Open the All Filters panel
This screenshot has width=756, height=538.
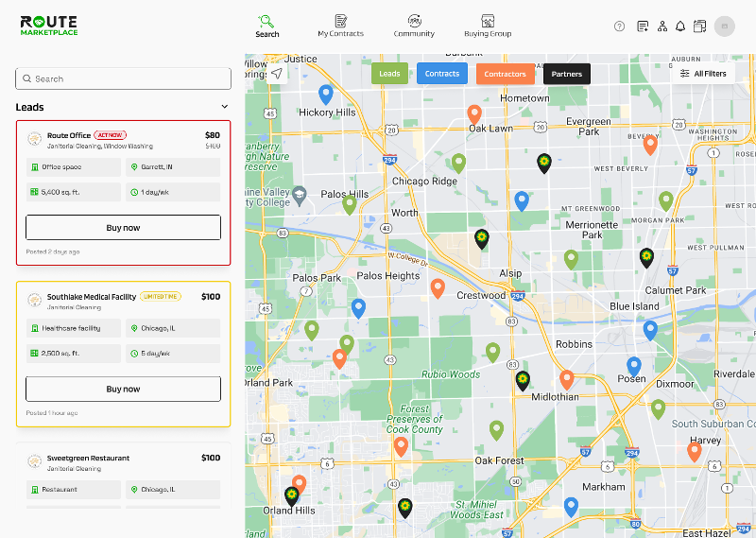pyautogui.click(x=703, y=74)
